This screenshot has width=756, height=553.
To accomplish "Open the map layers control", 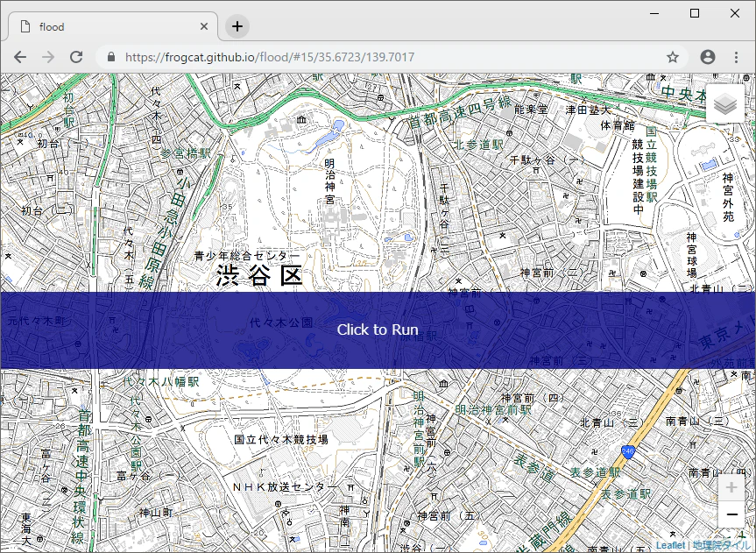I will click(725, 103).
